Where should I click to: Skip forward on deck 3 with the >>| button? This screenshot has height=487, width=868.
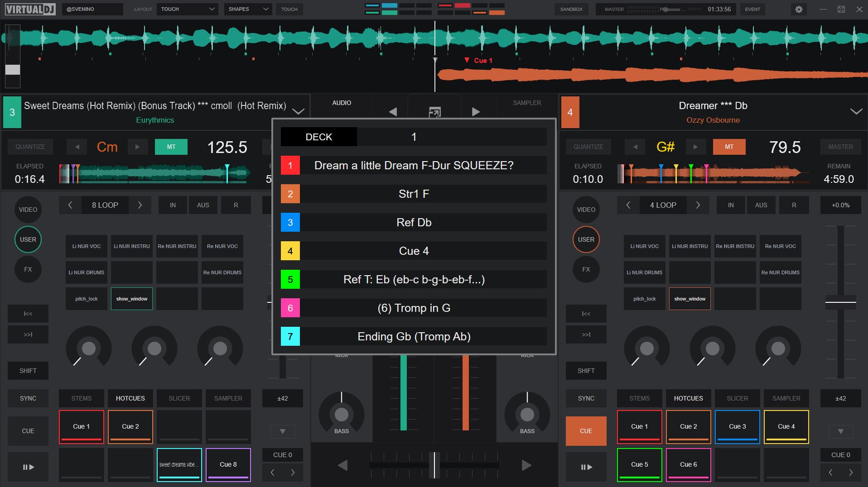(x=28, y=334)
